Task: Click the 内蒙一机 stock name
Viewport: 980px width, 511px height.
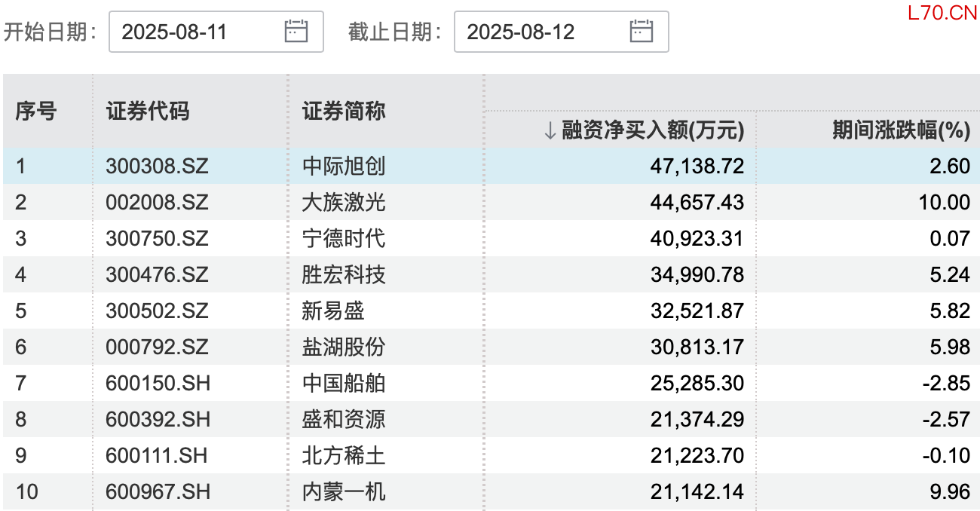Action: click(x=344, y=491)
